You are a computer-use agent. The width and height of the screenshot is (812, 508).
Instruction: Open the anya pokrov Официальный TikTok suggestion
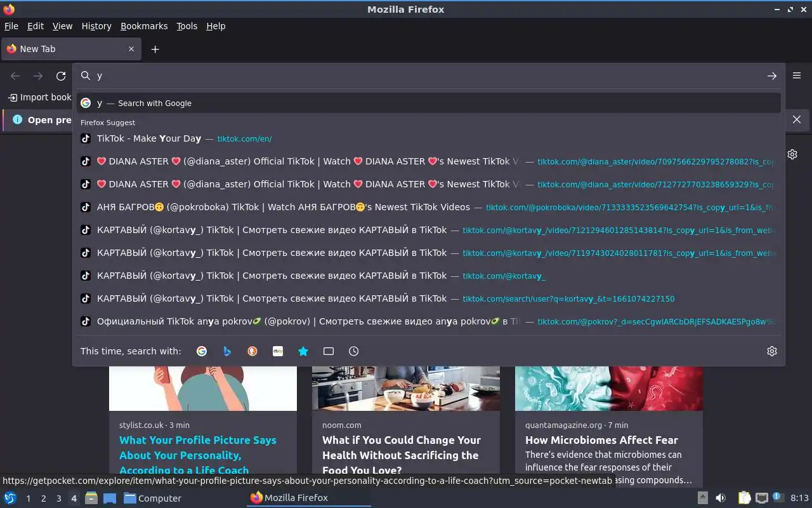429,321
